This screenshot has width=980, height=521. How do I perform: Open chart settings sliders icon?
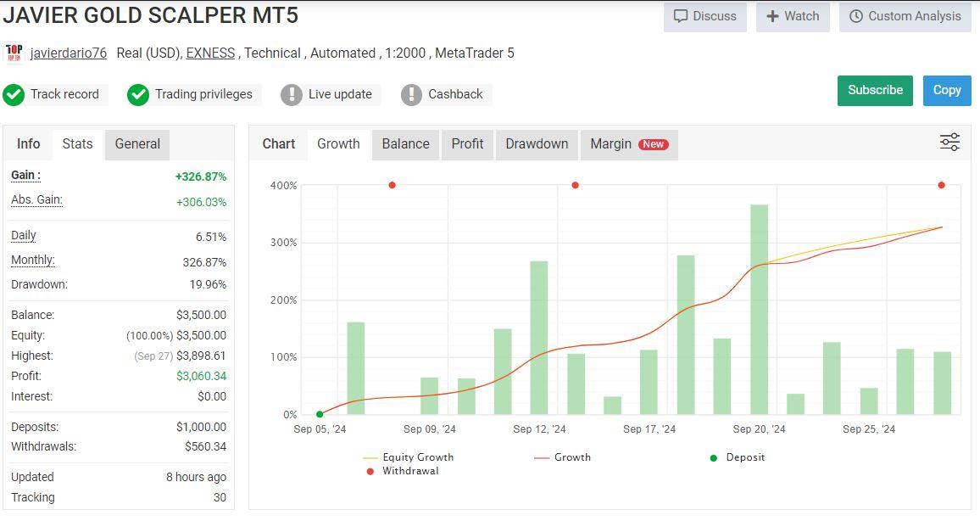pos(949,143)
